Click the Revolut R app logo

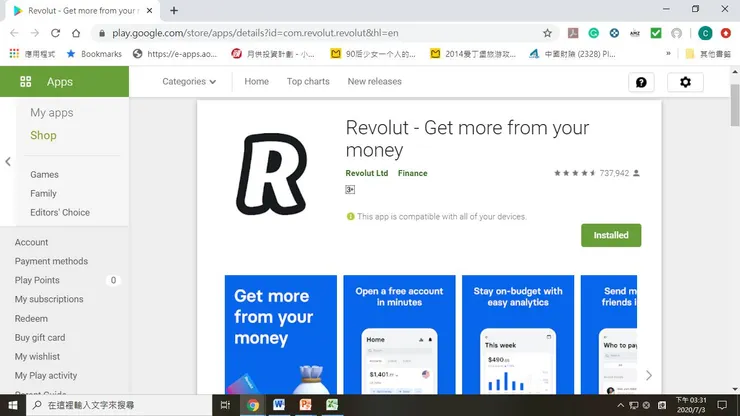pyautogui.click(x=272, y=174)
